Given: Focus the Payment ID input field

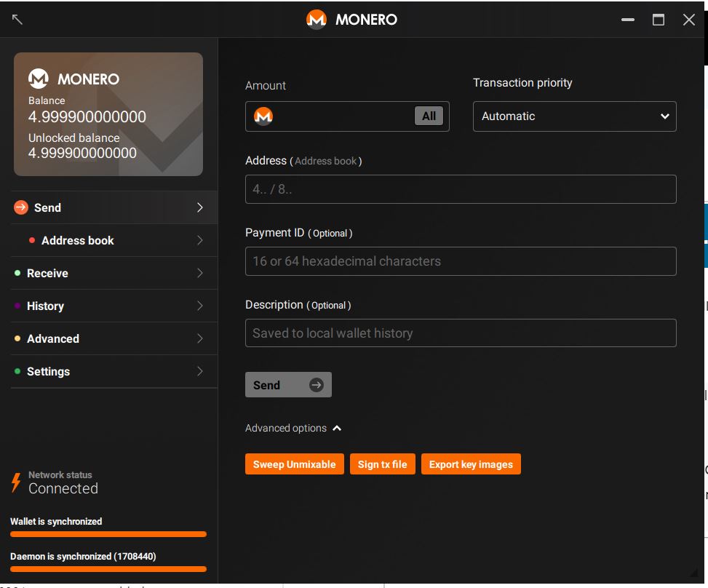Looking at the screenshot, I should [461, 261].
